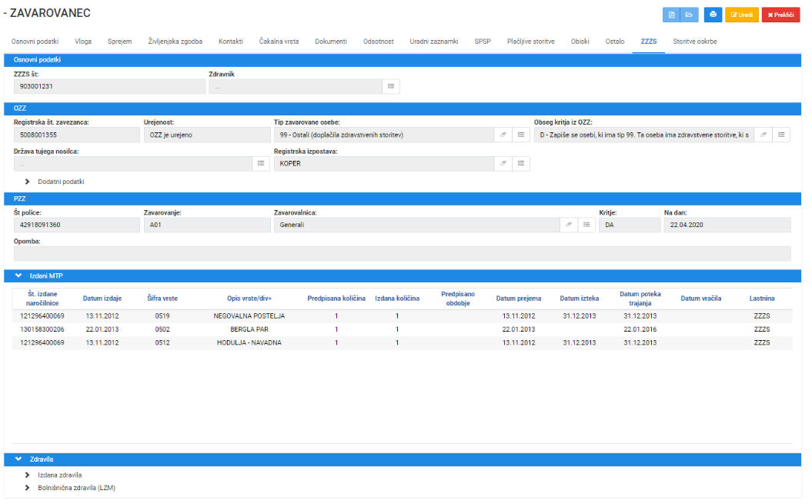Switch to Dokumenti tab
Viewport: 812px width, 504px height.
tap(331, 42)
